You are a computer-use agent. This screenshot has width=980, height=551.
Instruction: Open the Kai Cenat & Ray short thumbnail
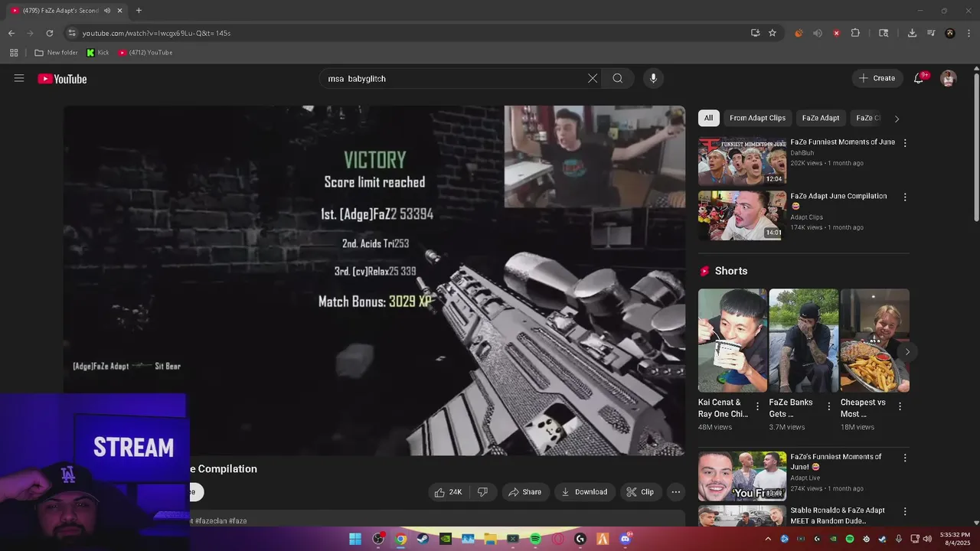coord(733,341)
